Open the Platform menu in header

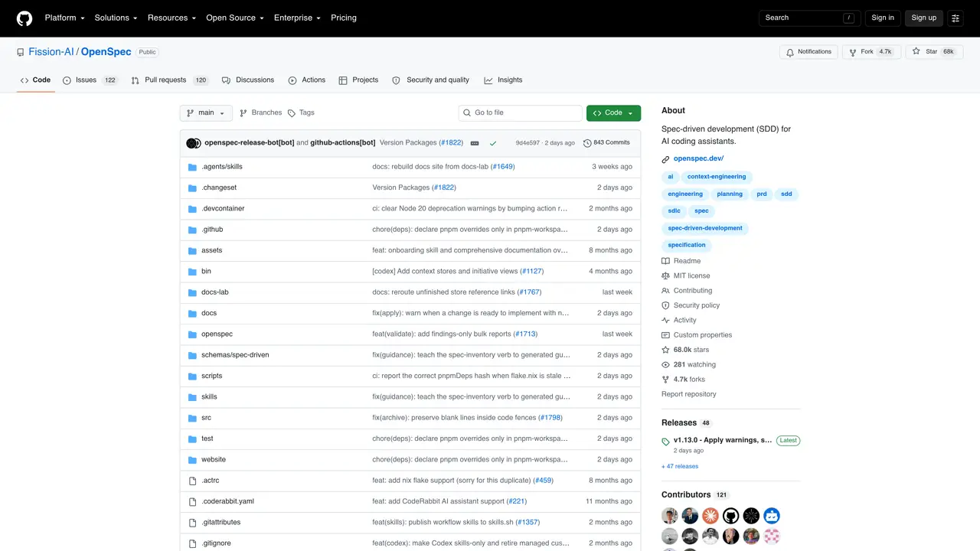pos(65,18)
